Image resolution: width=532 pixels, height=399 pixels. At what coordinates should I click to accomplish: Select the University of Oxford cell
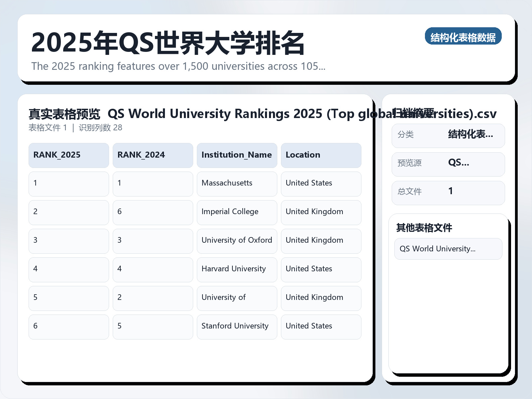point(236,240)
